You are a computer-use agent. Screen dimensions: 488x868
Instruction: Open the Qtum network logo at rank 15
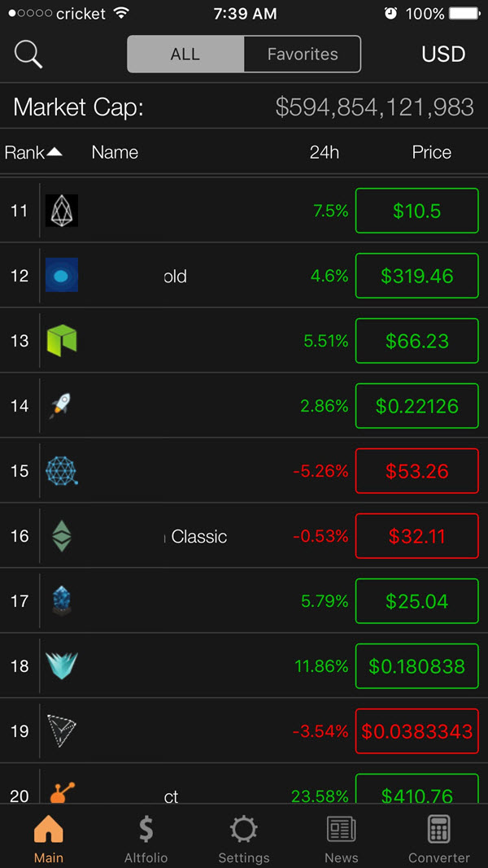click(x=62, y=470)
